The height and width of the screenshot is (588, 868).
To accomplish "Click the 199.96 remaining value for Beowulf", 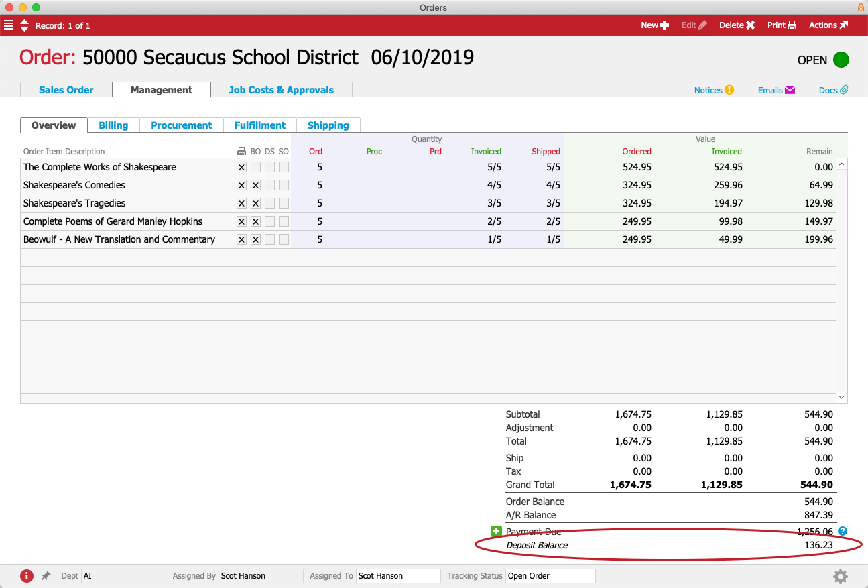I will [818, 239].
